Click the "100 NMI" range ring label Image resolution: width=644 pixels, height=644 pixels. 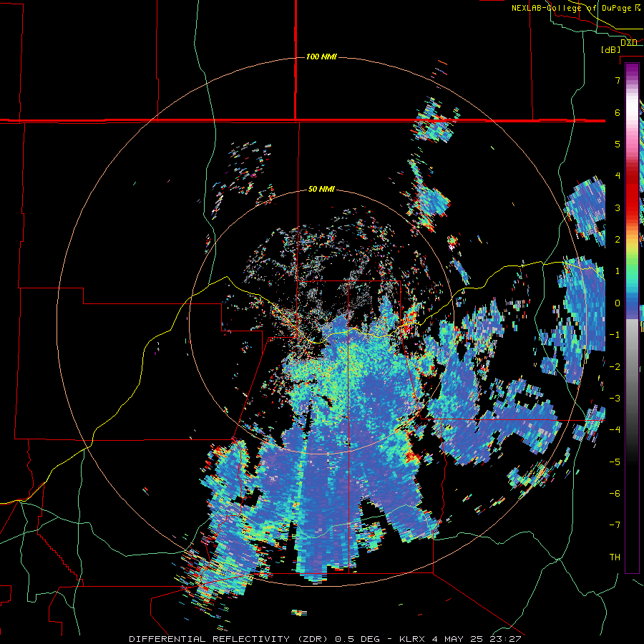pyautogui.click(x=321, y=57)
